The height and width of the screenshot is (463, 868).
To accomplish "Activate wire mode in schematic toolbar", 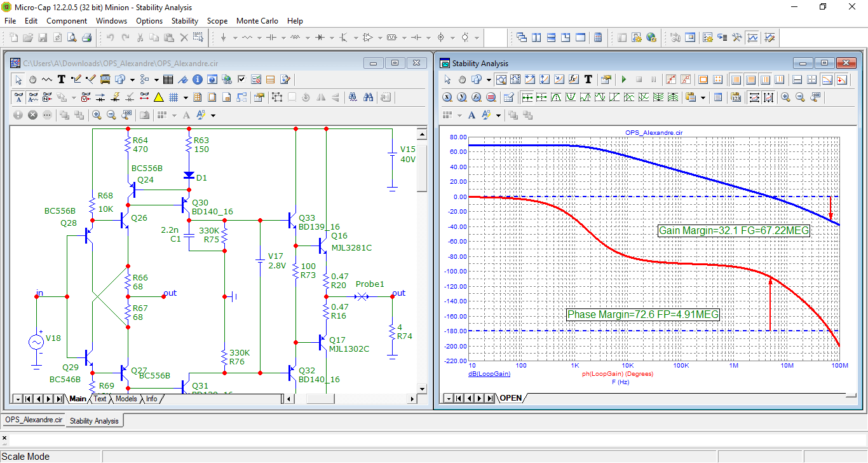I will click(76, 79).
